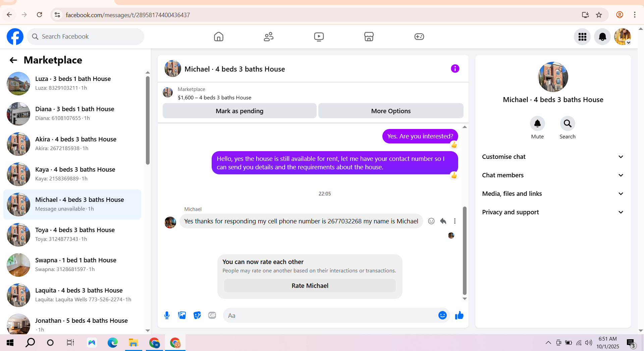Open the Facebook menu grid icon

[x=582, y=37]
